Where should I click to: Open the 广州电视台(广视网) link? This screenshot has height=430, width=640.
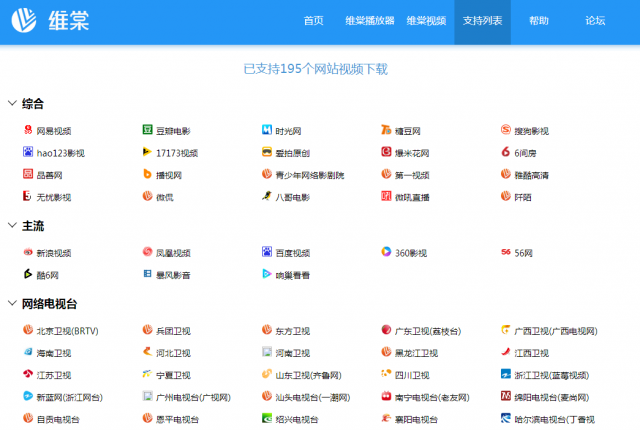pyautogui.click(x=193, y=397)
